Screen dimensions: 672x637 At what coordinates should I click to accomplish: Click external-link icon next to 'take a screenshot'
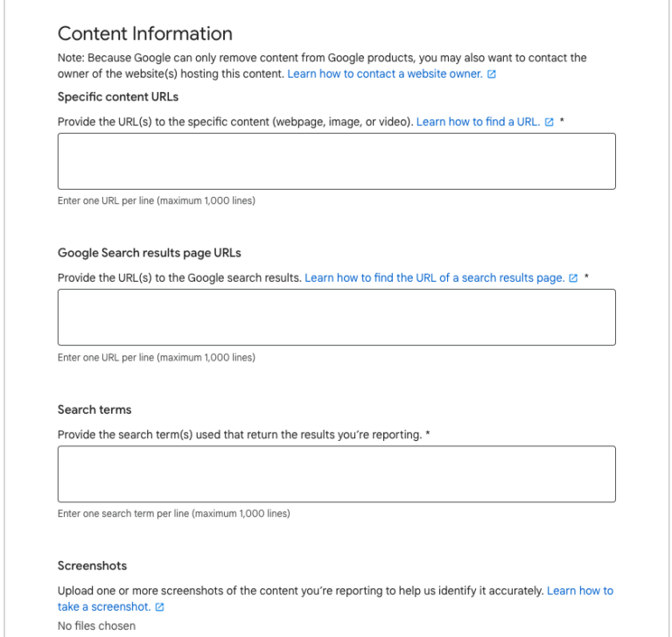coord(159,607)
